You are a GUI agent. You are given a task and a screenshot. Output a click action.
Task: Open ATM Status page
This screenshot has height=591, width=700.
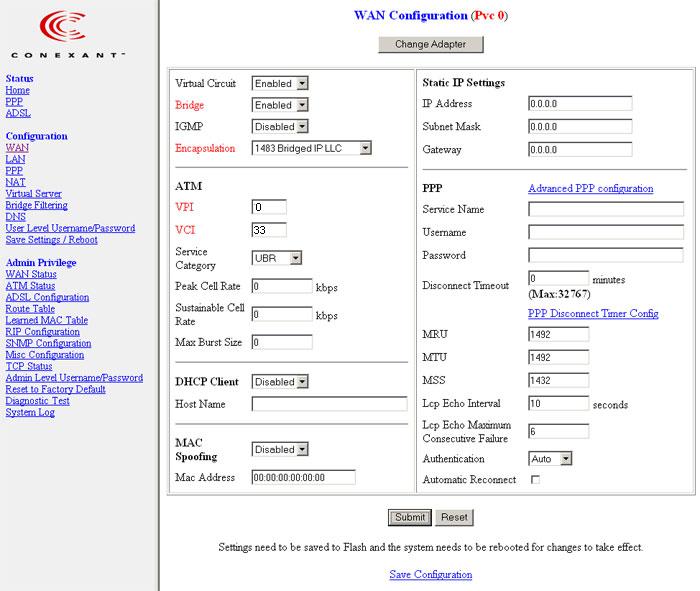pyautogui.click(x=30, y=286)
